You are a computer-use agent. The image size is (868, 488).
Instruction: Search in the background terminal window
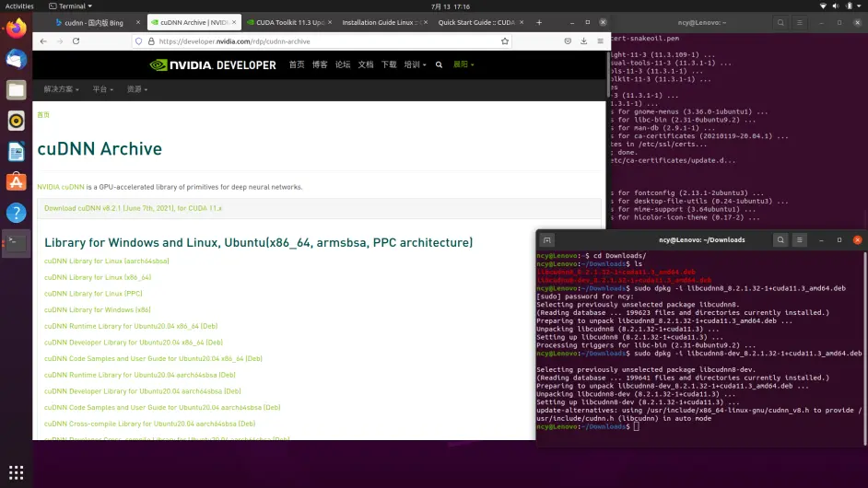tap(780, 23)
